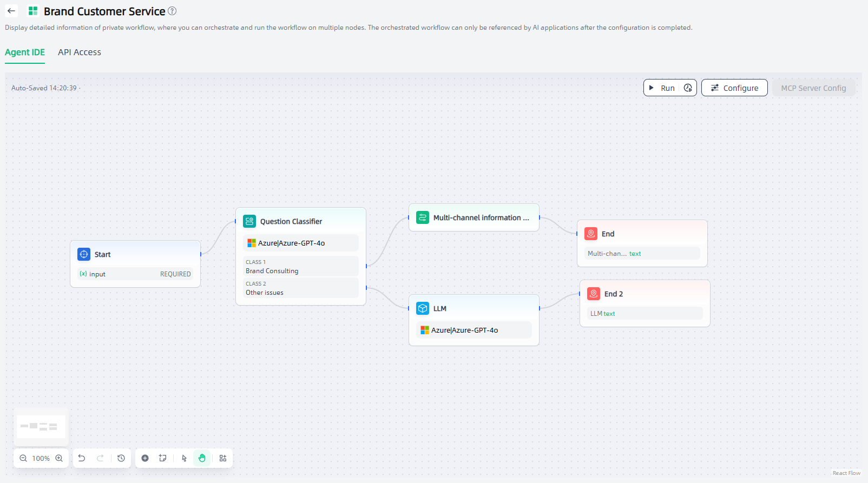Undo the last canvas change
Viewport: 868px width, 483px height.
click(x=82, y=458)
